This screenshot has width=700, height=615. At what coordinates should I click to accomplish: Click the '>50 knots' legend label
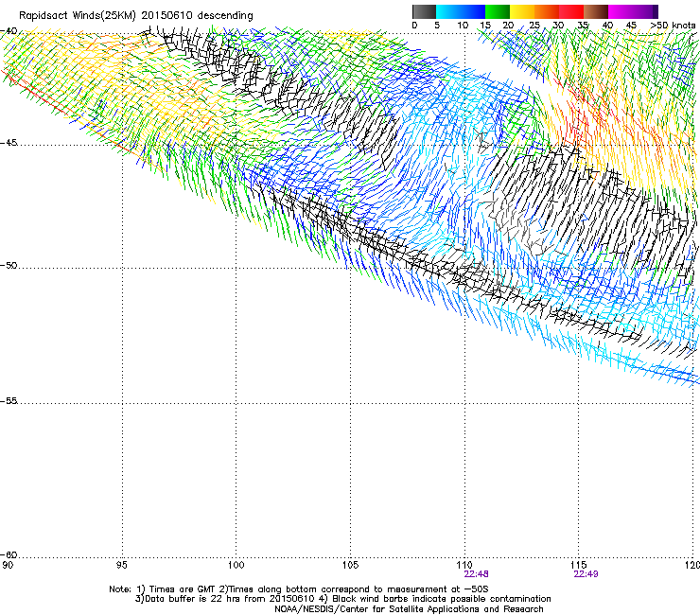(673, 26)
